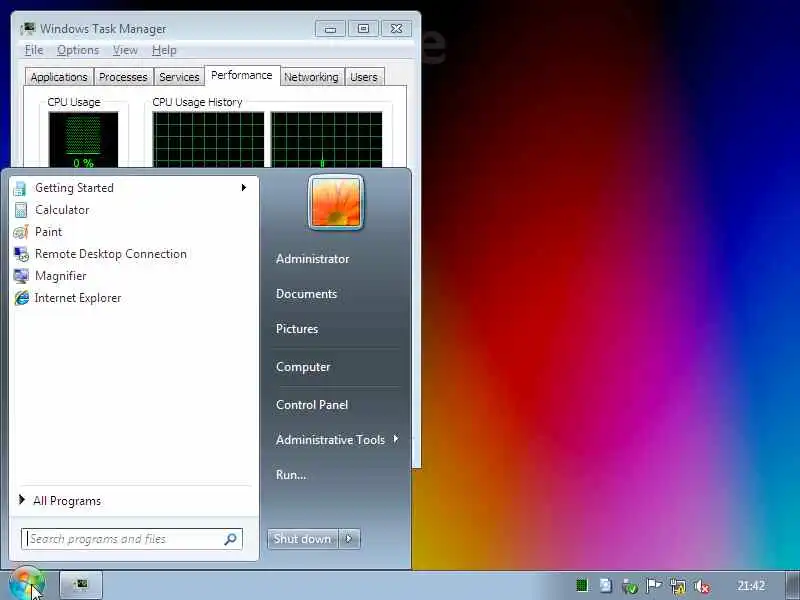Open Computer from the Start menu

(303, 367)
